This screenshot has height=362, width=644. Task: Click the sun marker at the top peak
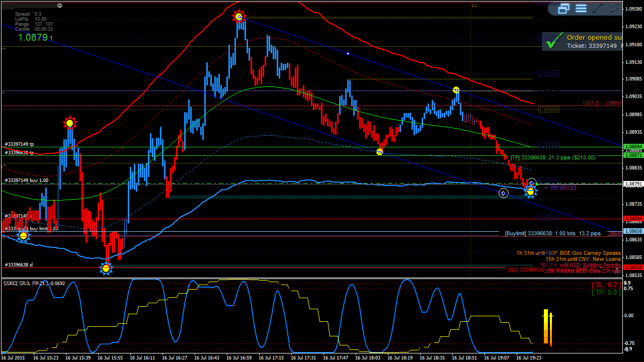(239, 17)
